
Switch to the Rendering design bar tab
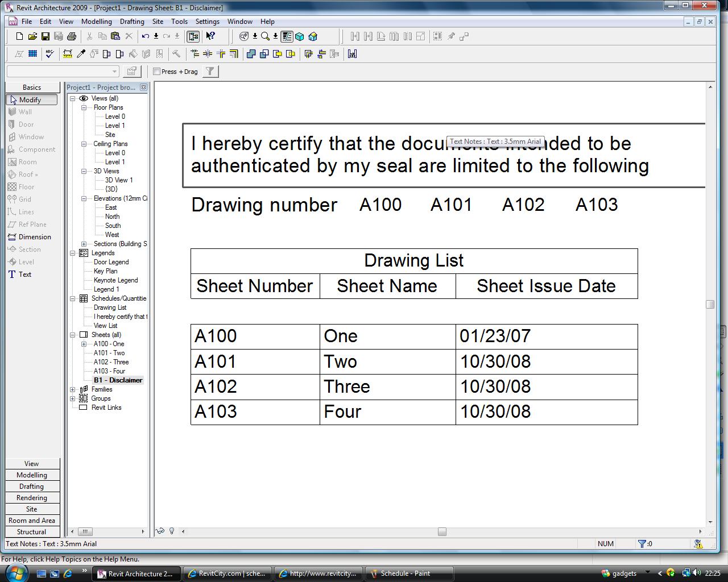coord(32,498)
